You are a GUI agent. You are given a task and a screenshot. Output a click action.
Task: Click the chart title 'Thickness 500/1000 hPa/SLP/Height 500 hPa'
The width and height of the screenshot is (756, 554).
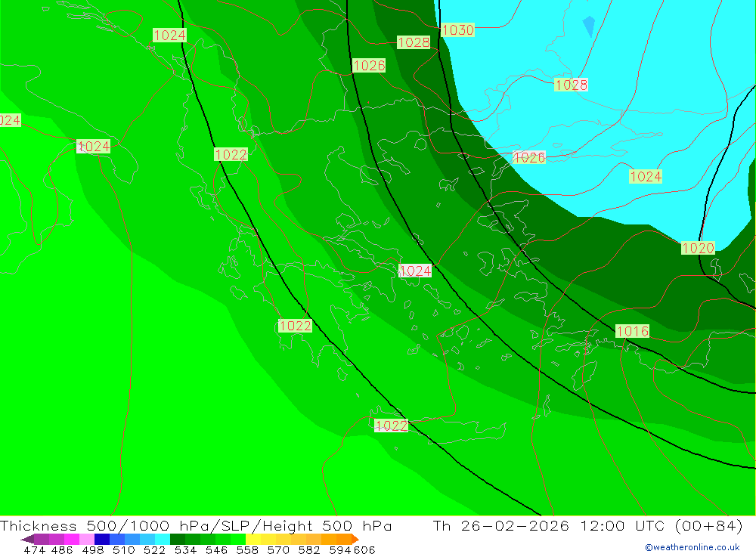[x=196, y=525]
